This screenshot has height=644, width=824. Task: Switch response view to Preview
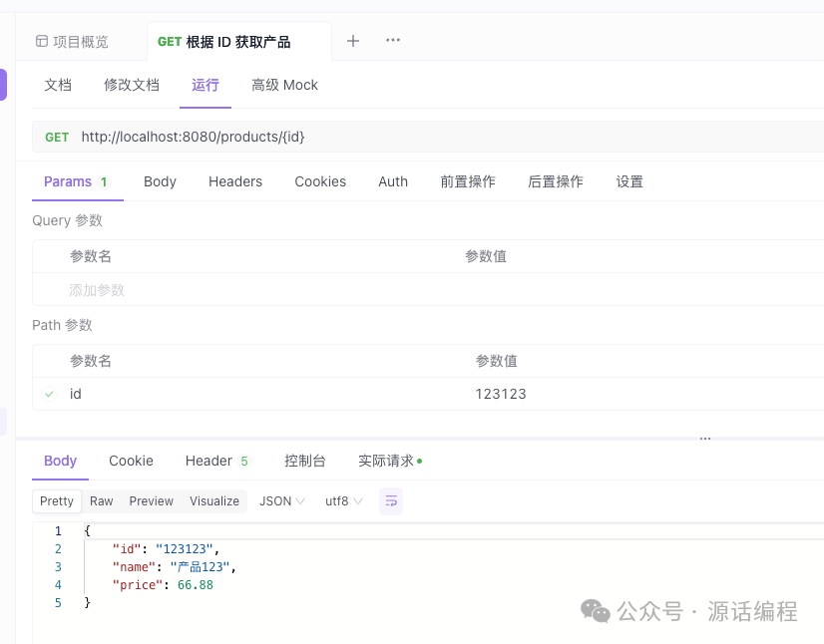[x=152, y=501]
